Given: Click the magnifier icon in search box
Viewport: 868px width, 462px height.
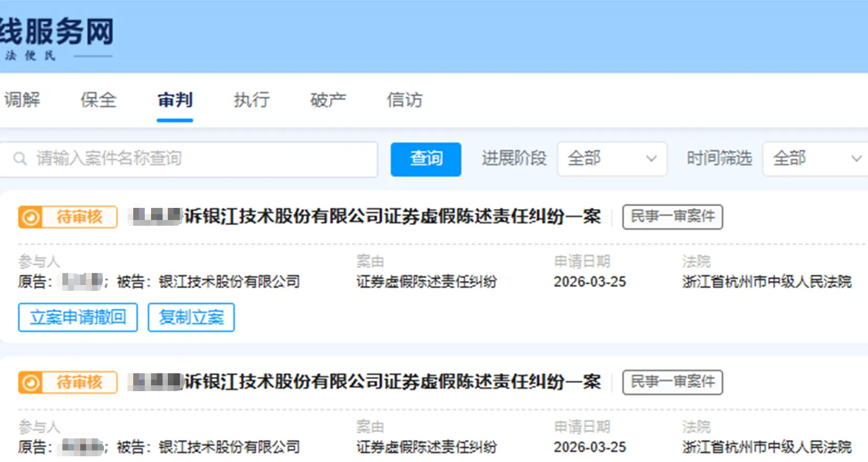Looking at the screenshot, I should 20,159.
